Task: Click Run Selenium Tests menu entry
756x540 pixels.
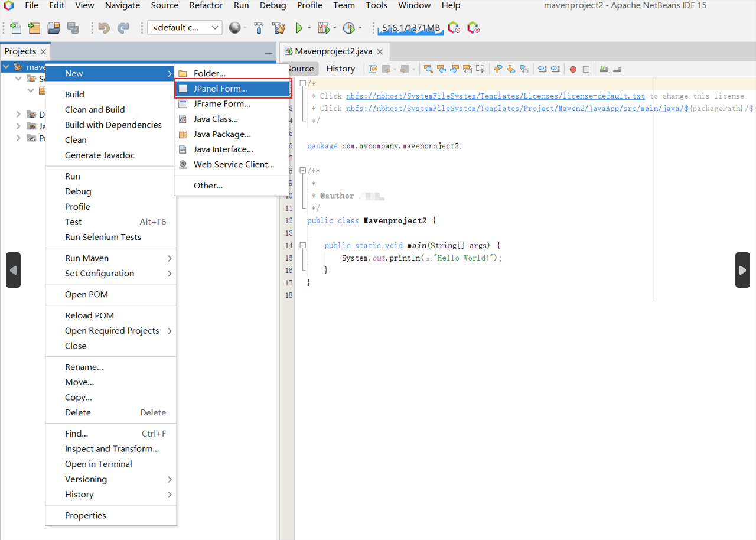Action: 111,237
